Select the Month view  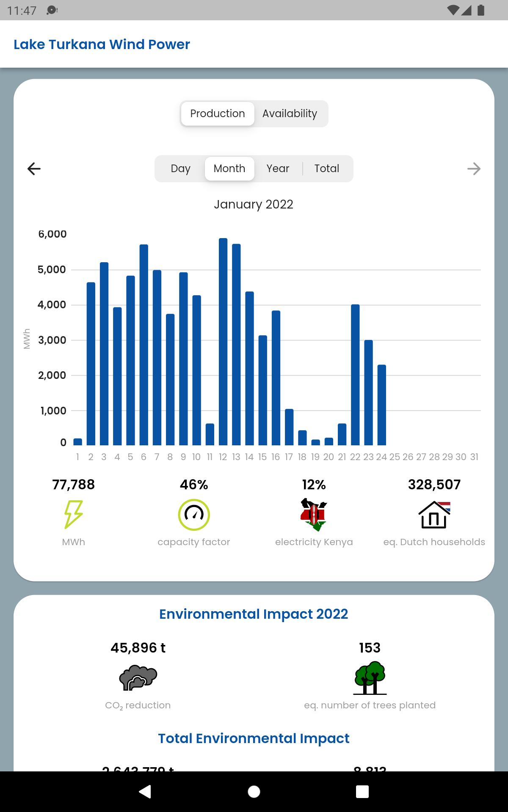point(229,168)
